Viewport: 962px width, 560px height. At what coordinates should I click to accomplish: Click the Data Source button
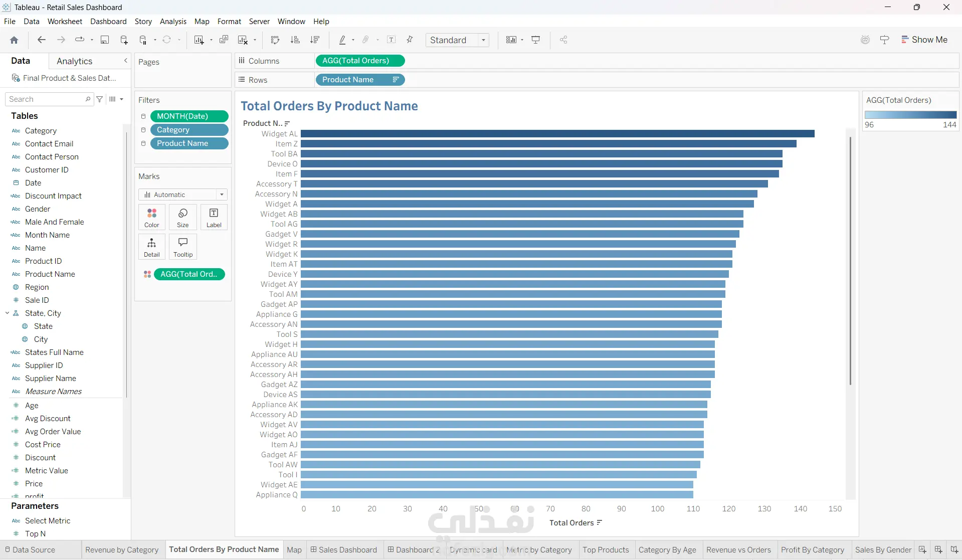point(30,550)
